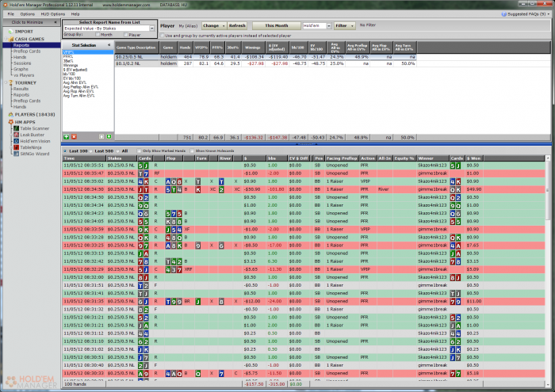
Task: Open the Hold'em game type dropdown
Action: coord(329,26)
